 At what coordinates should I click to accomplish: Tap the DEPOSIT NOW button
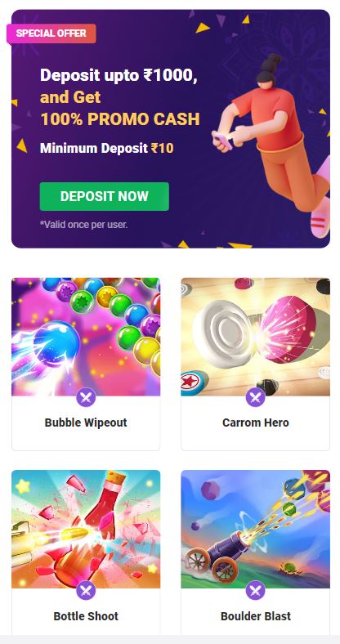click(105, 196)
